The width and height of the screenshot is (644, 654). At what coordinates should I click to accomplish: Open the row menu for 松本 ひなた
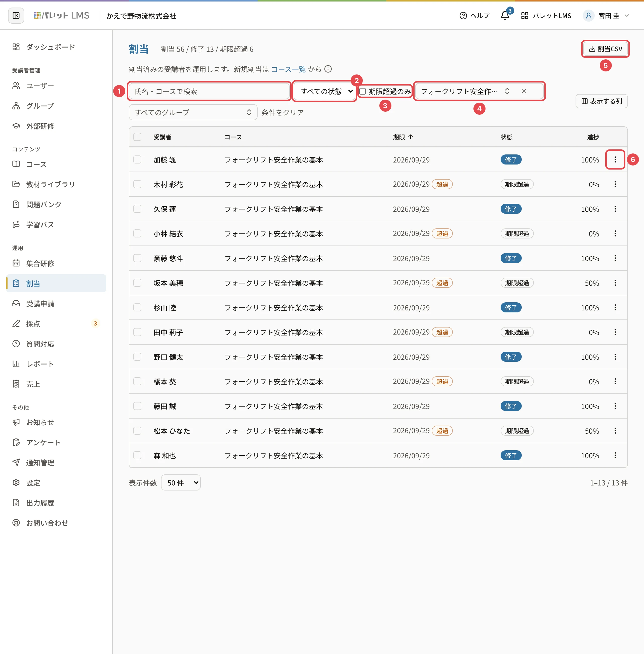tap(615, 431)
